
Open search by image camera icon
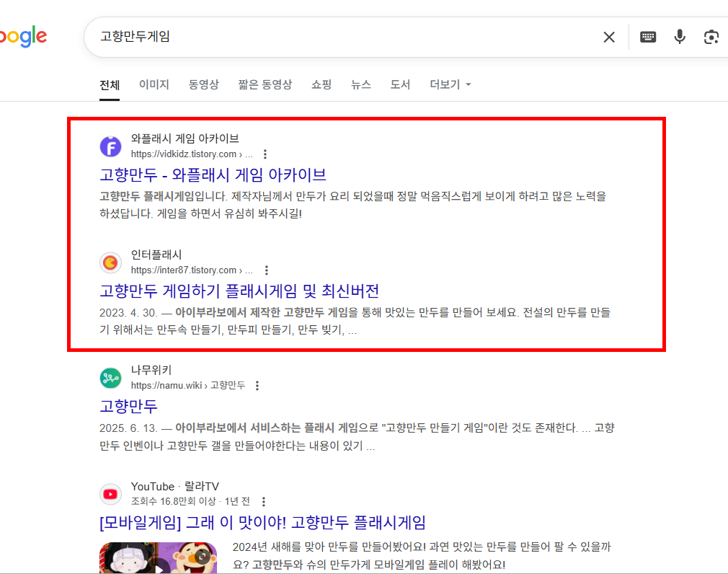click(x=711, y=37)
